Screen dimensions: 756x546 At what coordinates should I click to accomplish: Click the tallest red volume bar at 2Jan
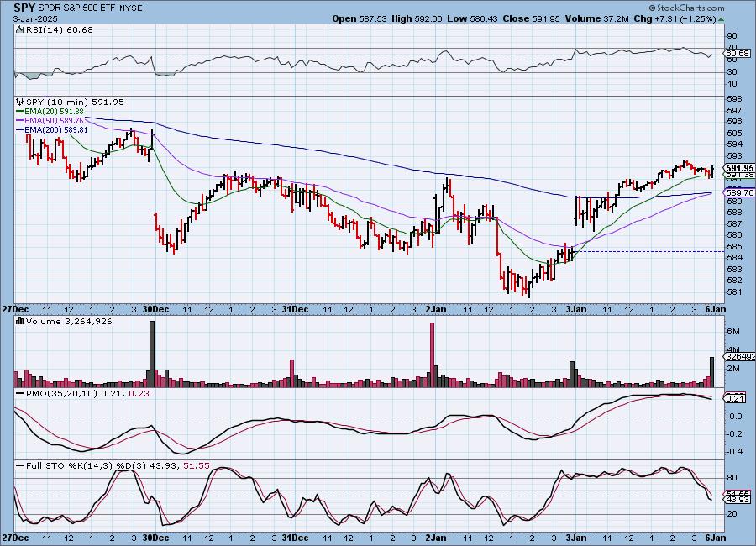(432, 354)
